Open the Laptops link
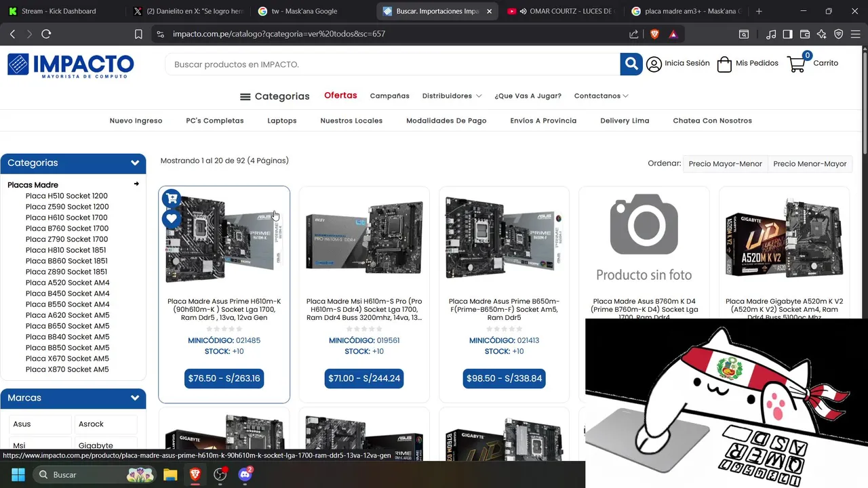 [x=281, y=121]
